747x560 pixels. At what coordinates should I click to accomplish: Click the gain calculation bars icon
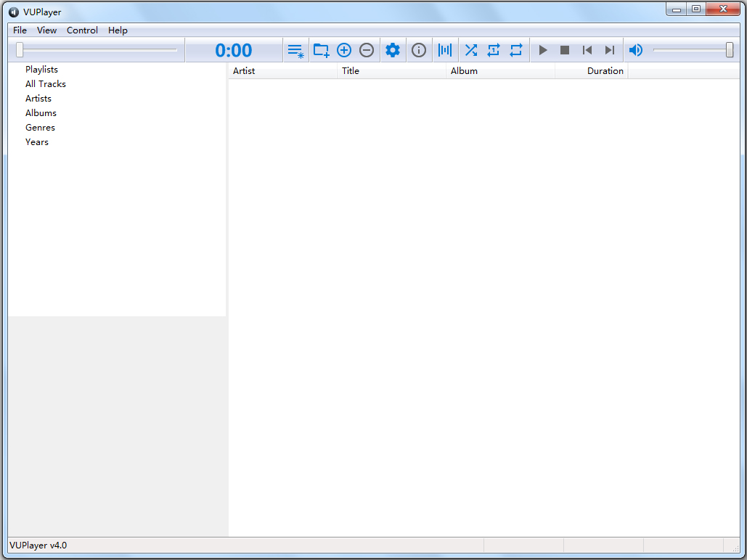[445, 51]
